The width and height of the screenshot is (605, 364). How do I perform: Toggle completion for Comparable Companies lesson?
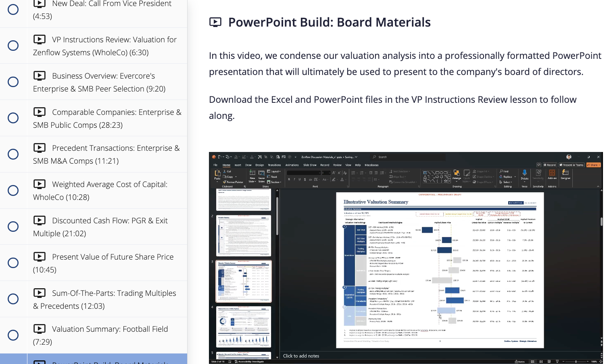click(x=13, y=118)
